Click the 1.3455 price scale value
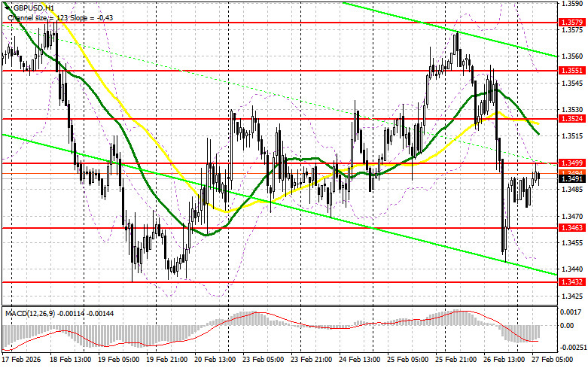Viewport: 588px width, 368px height. point(571,242)
